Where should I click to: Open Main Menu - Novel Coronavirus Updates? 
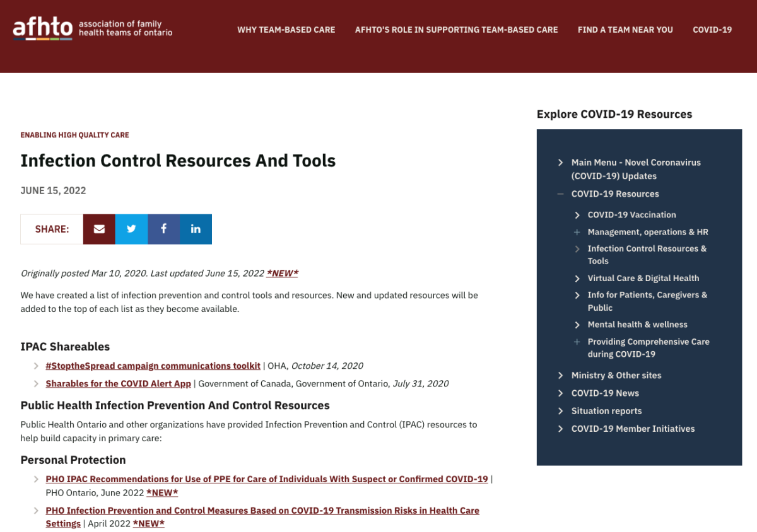pyautogui.click(x=636, y=169)
